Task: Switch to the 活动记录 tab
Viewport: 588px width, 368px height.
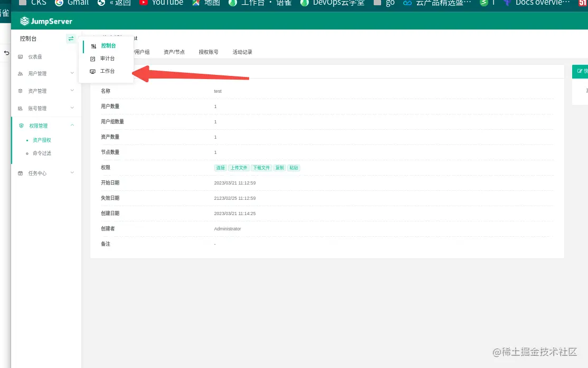Action: 242,52
